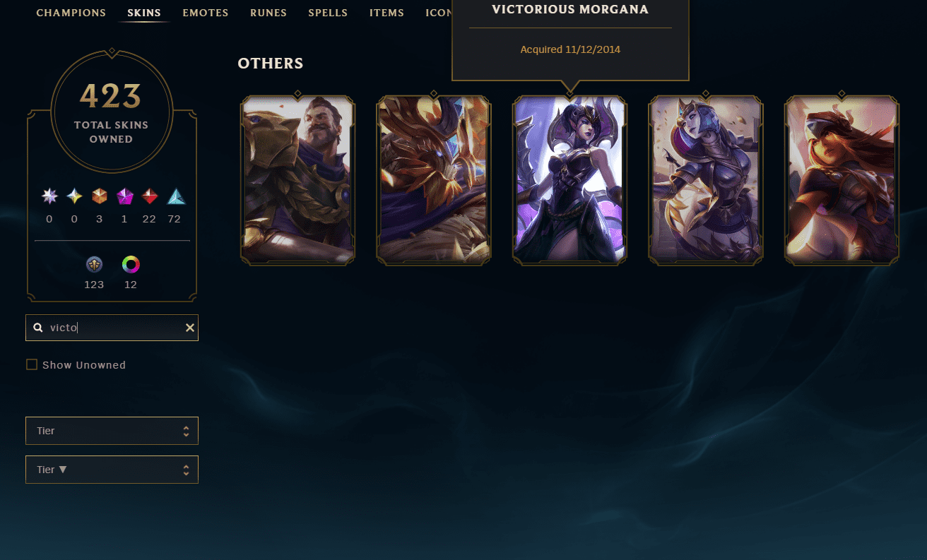Viewport: 927px width, 560px height.
Task: Select the magenta Legendary tier gem icon
Action: pyautogui.click(x=124, y=196)
